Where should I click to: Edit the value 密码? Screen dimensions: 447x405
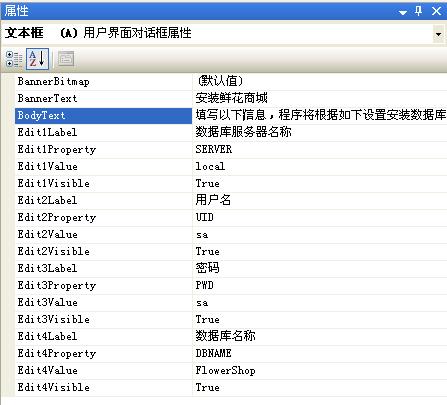(320, 268)
